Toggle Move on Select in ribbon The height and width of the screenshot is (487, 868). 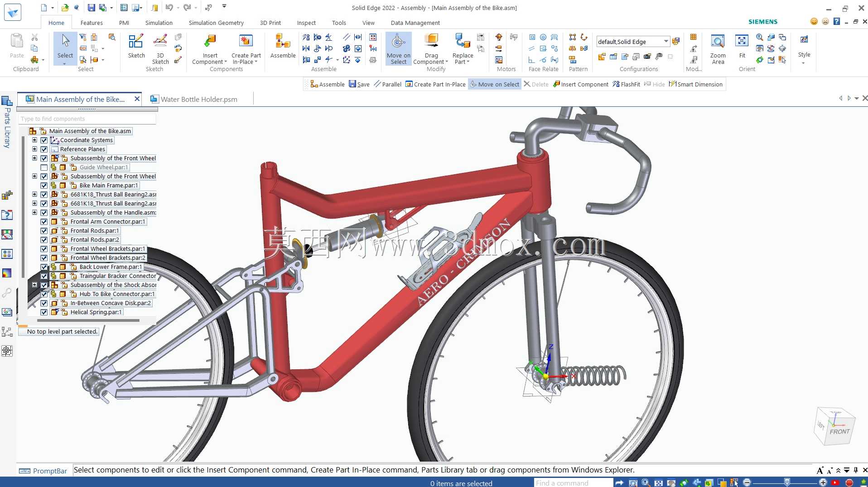(x=399, y=48)
